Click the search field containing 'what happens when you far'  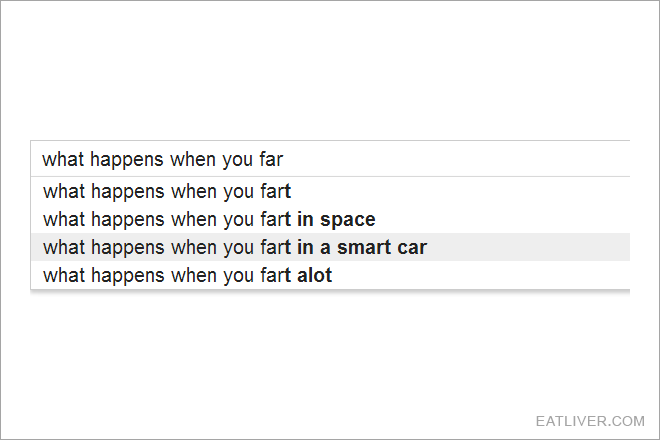point(330,159)
